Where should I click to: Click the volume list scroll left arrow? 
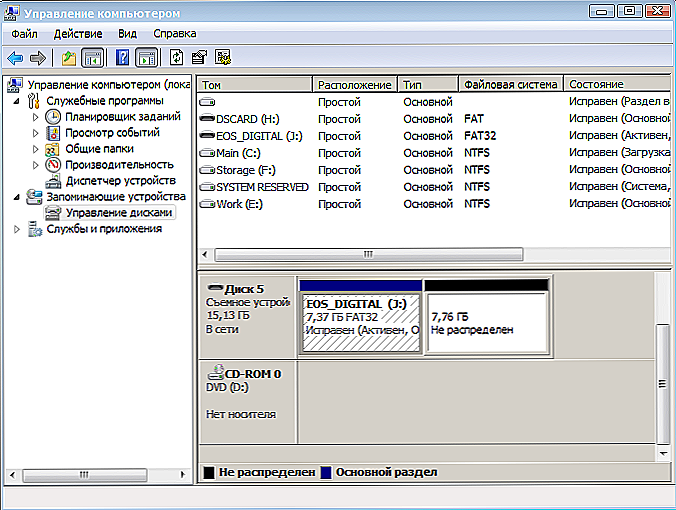pos(205,254)
